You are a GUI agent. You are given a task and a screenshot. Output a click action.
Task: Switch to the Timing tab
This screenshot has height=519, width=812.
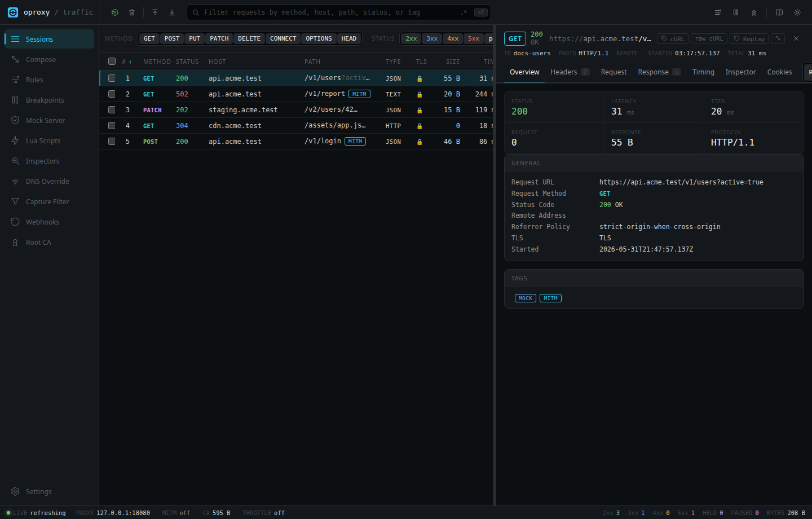click(x=703, y=72)
